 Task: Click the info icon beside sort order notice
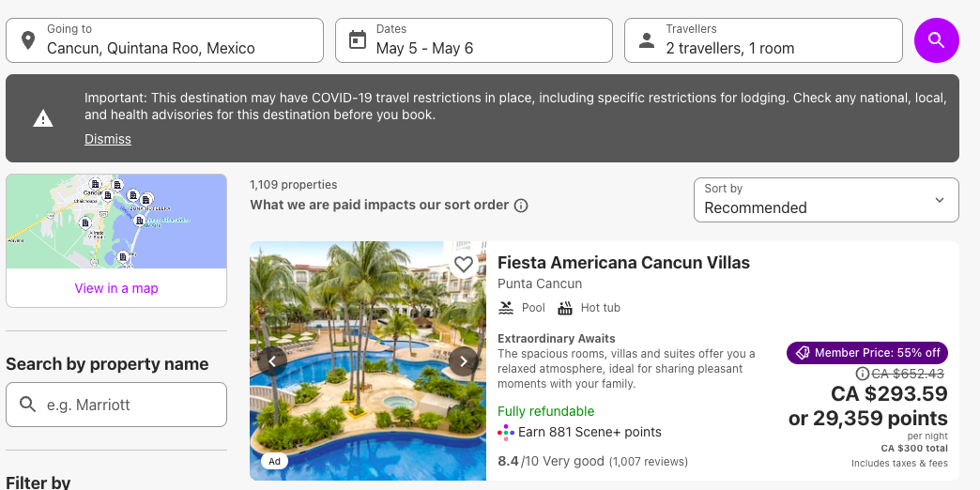pos(521,206)
